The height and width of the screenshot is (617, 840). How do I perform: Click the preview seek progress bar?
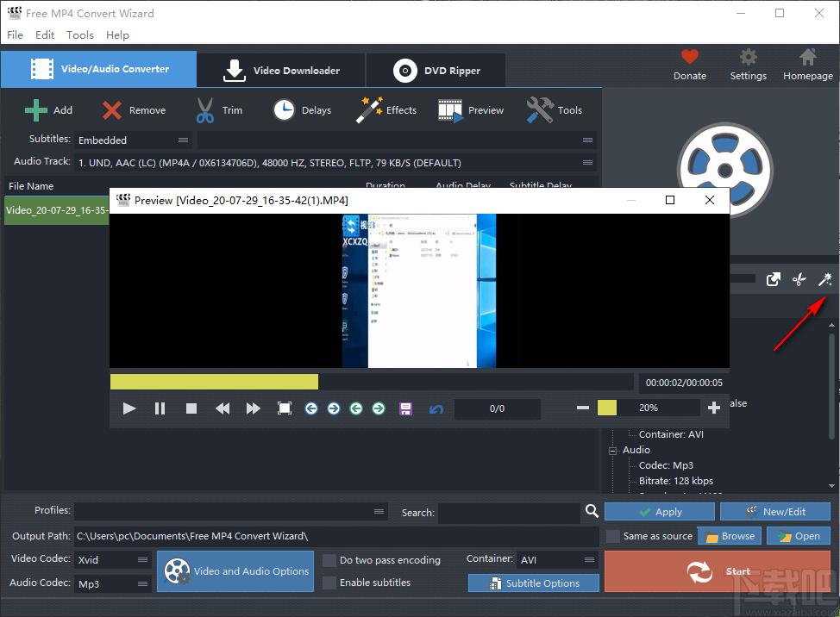[372, 382]
